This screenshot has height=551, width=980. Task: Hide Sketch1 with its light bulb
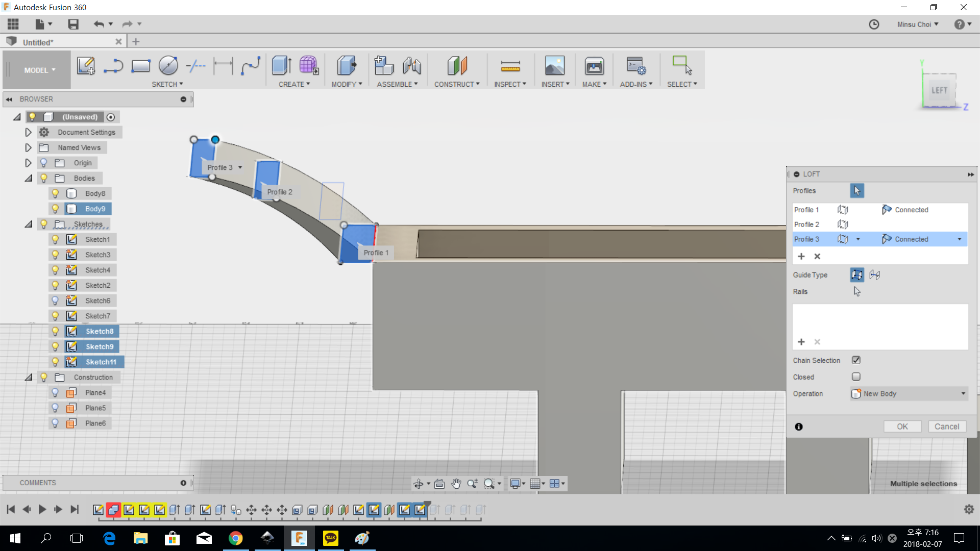coord(56,239)
